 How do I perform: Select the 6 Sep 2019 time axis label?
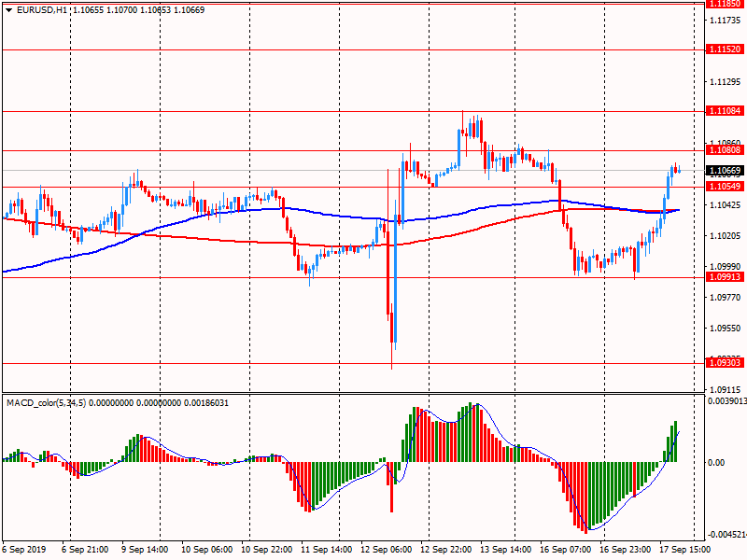pos(24,550)
